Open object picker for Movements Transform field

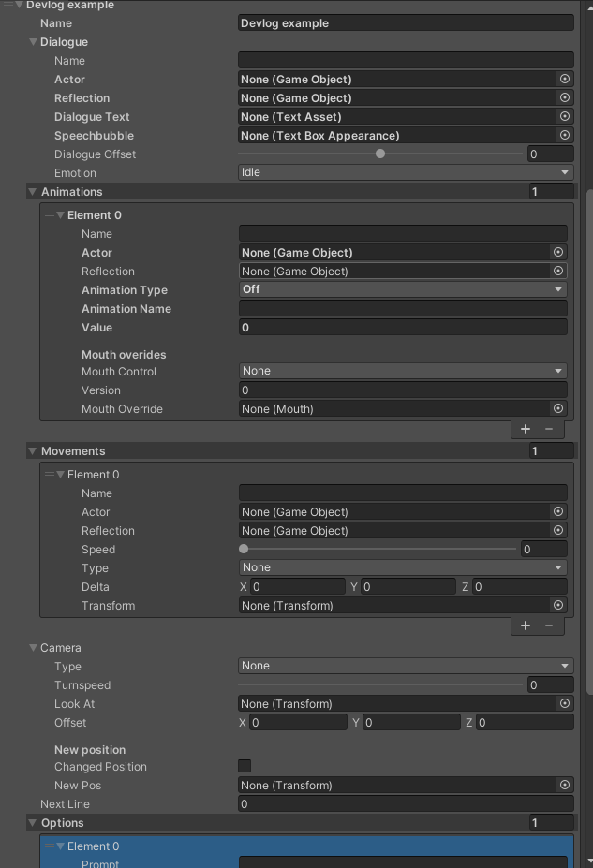(x=558, y=605)
